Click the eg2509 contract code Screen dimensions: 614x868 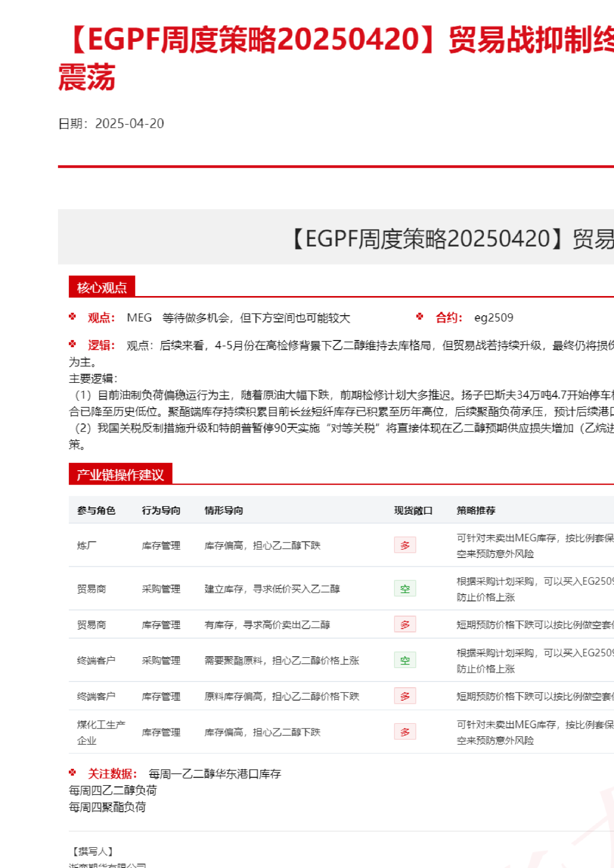tap(494, 318)
